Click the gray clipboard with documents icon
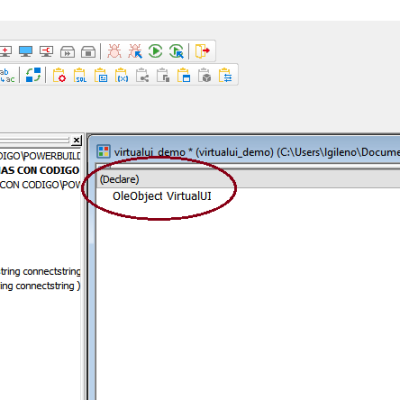Viewport: 400px width, 400px height. [163, 75]
